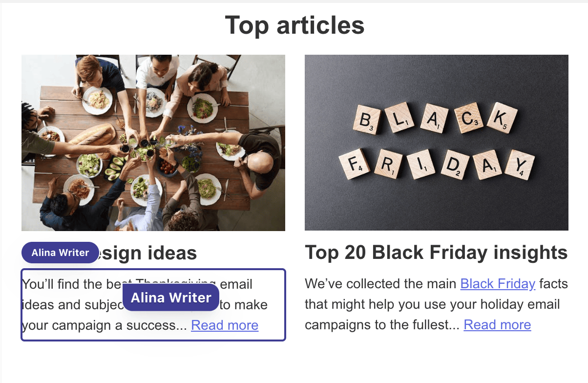Screen dimensions: 588x383
Task: Click the large "Alina Writer" collaborator badge
Action: click(x=171, y=298)
